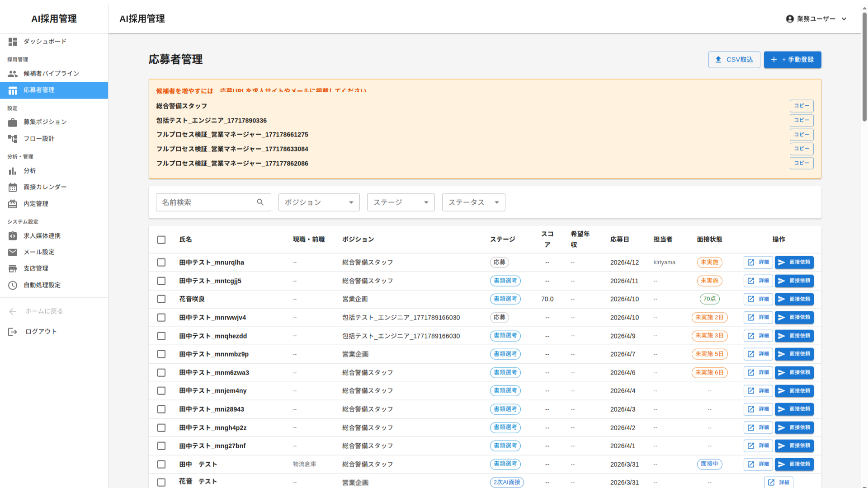
Task: Click the 自動処理設定 clock icon
Action: pyautogui.click(x=13, y=285)
